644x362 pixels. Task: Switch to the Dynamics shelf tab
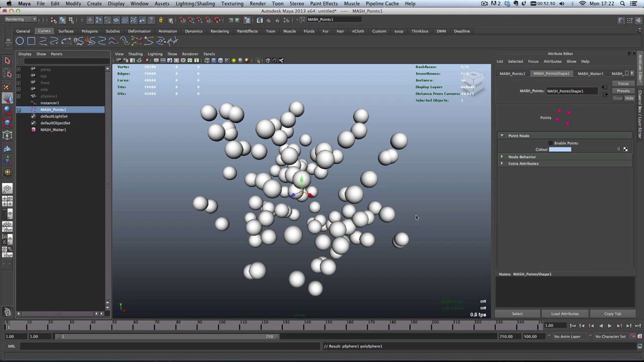click(x=193, y=31)
